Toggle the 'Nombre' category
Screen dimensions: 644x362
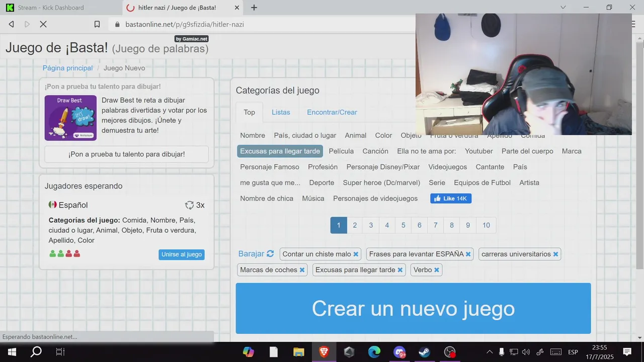(253, 136)
